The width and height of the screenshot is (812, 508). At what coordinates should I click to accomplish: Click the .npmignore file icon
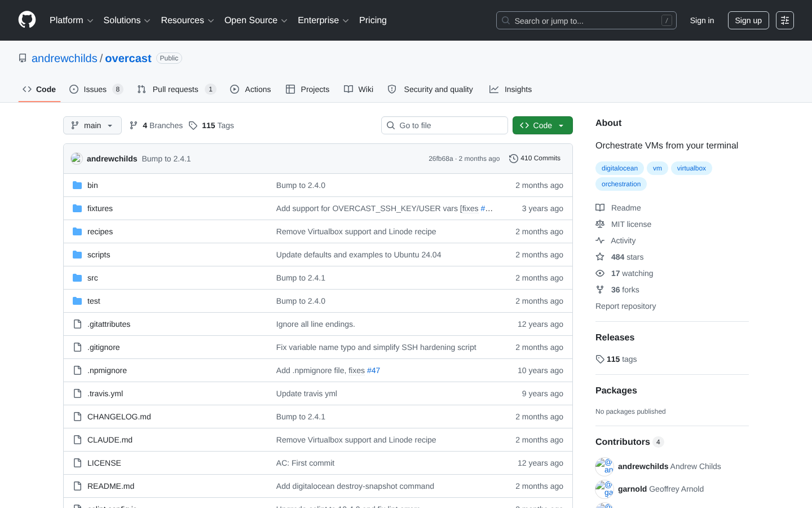(x=77, y=370)
